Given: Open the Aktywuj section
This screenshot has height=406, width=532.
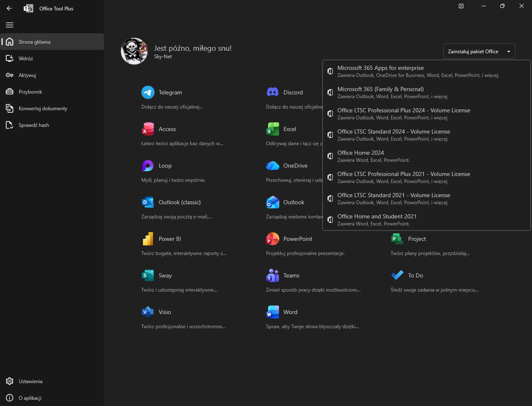Looking at the screenshot, I should coord(52,75).
